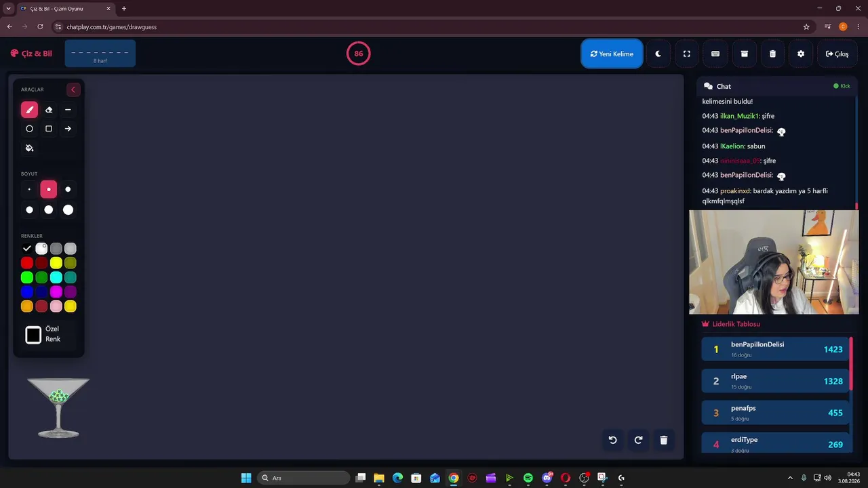868x488 pixels.
Task: Select the circle shape tool
Action: (29, 129)
